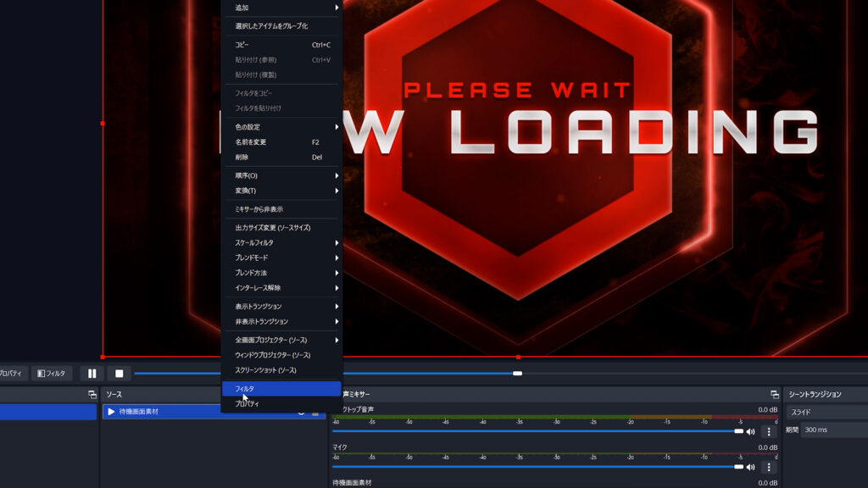This screenshot has width=868, height=488.
Task: Click the desktop audio volume slider
Action: 534,431
